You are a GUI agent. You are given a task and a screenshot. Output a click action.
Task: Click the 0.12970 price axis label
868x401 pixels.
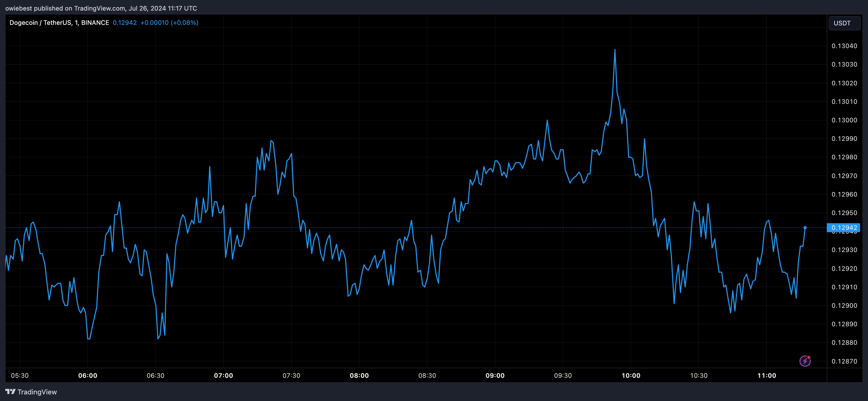click(x=844, y=176)
